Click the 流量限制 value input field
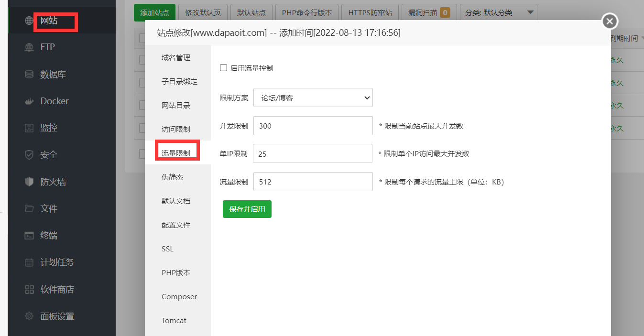 [313, 182]
